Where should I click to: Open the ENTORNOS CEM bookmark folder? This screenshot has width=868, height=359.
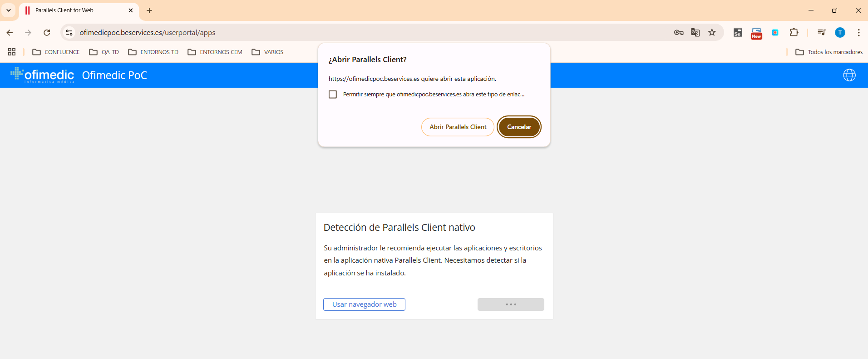click(215, 52)
